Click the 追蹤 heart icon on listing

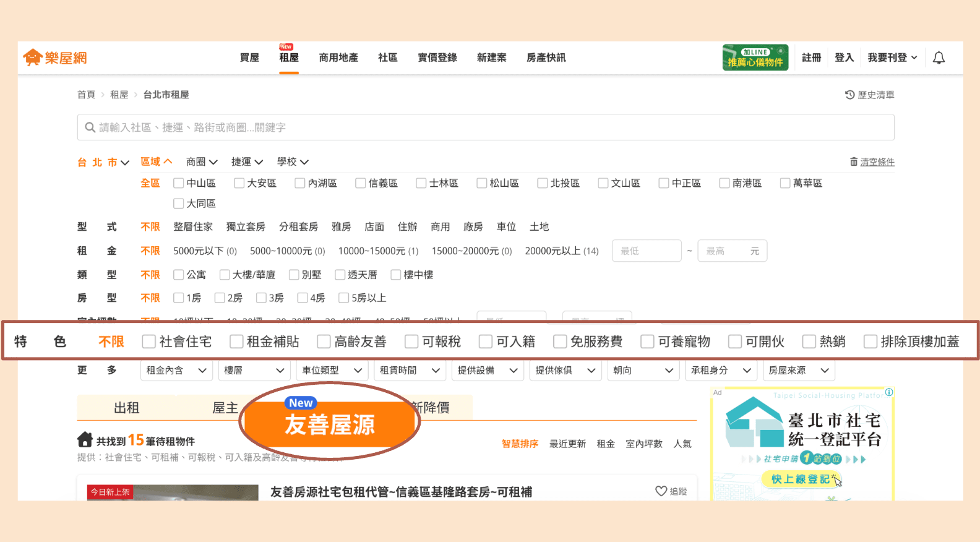661,491
